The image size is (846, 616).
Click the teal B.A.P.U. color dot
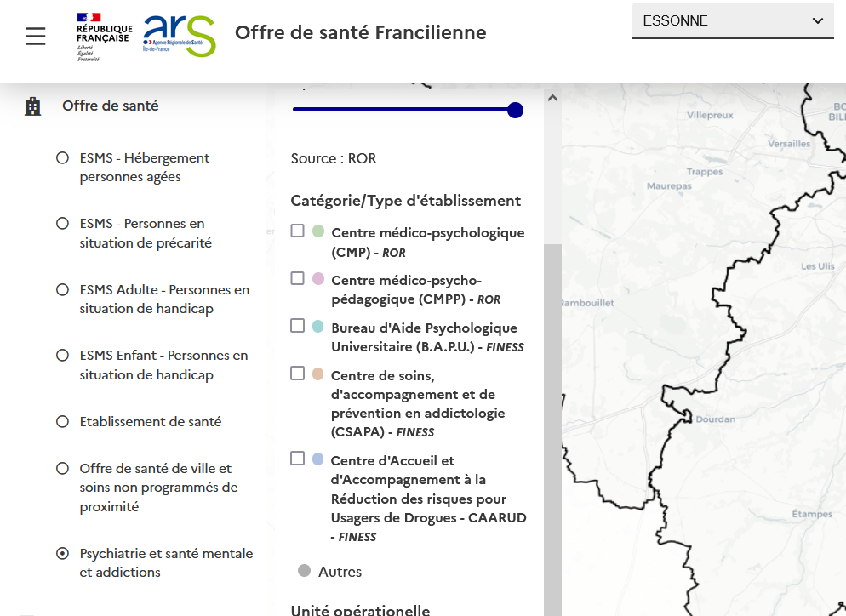click(x=318, y=326)
